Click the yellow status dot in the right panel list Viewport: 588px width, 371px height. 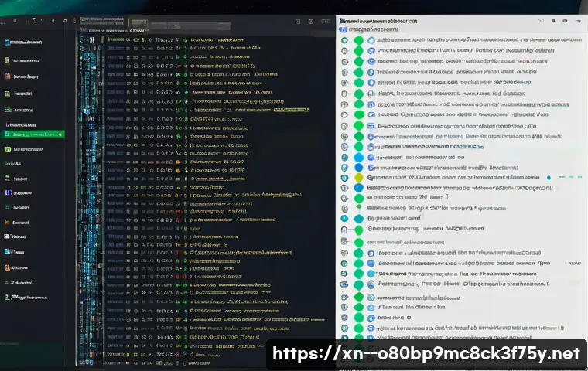[359, 178]
